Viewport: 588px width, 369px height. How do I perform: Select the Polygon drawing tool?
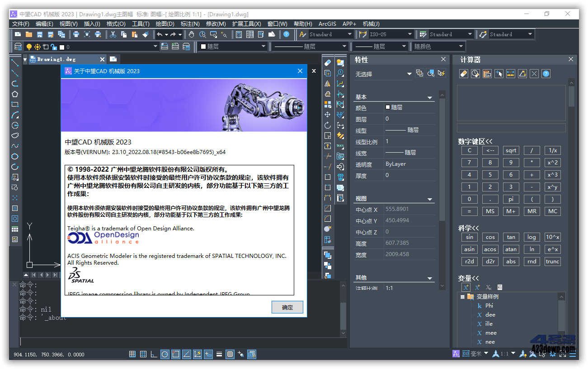pos(15,94)
